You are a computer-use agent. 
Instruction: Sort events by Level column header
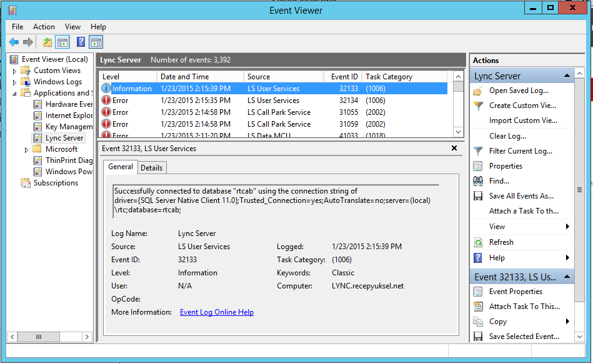[128, 77]
